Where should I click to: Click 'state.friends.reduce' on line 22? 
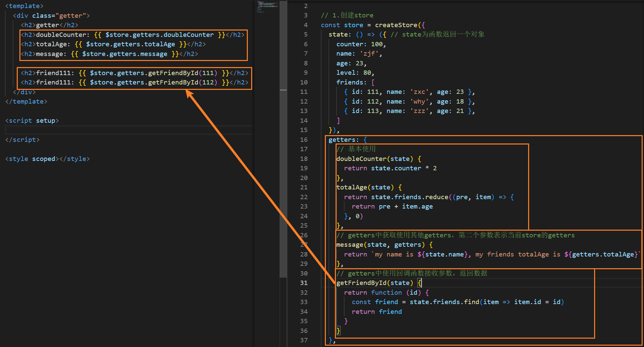pos(410,197)
